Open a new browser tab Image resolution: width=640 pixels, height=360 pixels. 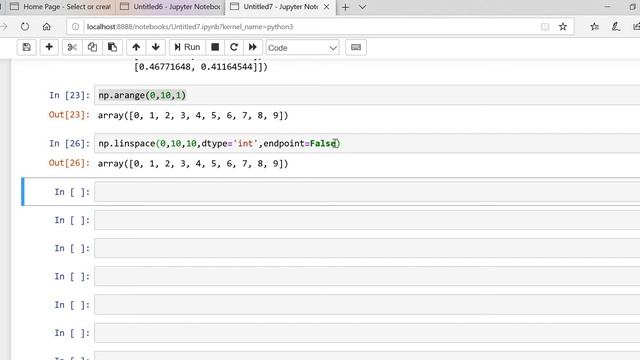pos(345,7)
